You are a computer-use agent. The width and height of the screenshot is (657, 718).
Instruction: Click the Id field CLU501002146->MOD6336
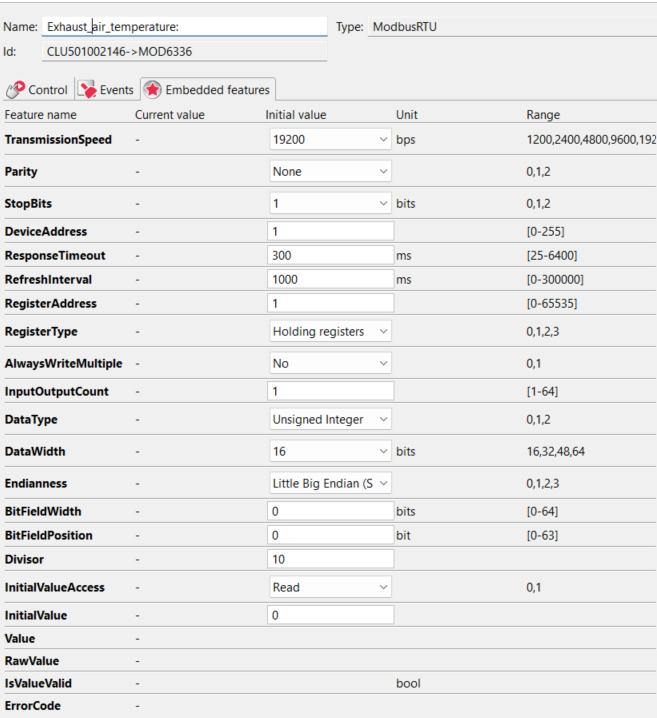pyautogui.click(x=185, y=51)
